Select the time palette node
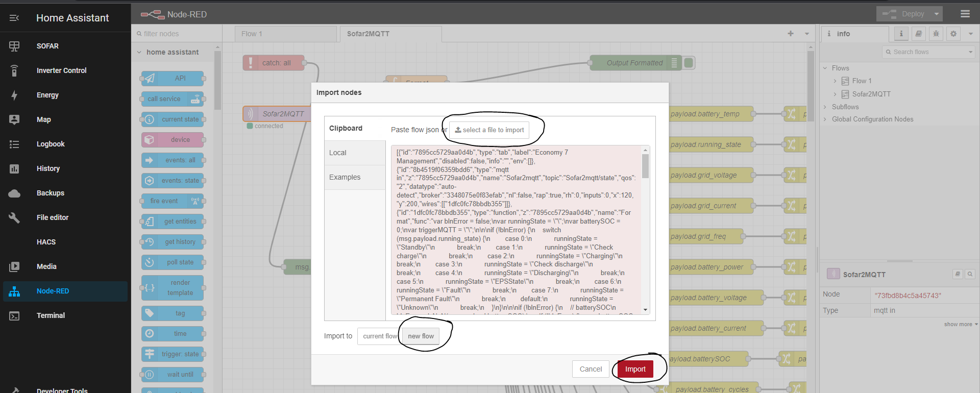Image resolution: width=980 pixels, height=393 pixels. (173, 333)
